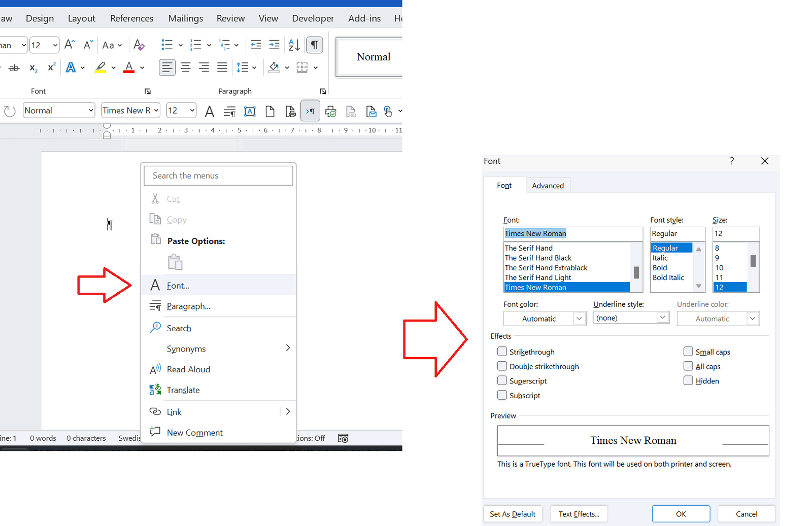Apply multilevel list formatting
Screen dimensions: 812x526
[224, 45]
